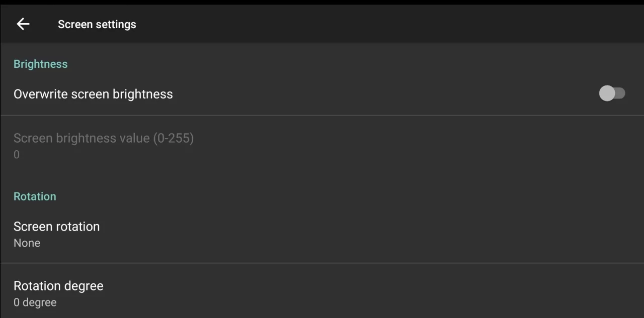644x318 pixels.
Task: Tap the Overwrite screen brightness label
Action: (x=93, y=94)
